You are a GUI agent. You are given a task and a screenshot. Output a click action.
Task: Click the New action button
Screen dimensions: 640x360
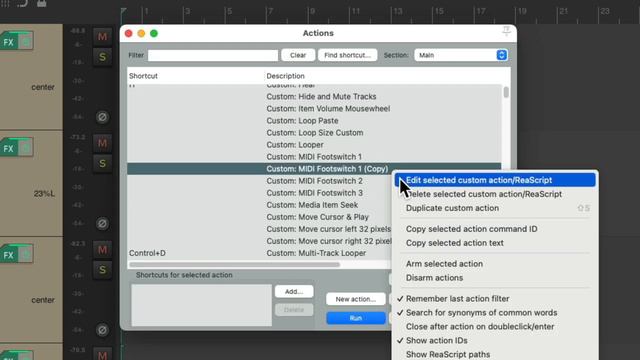pyautogui.click(x=356, y=299)
